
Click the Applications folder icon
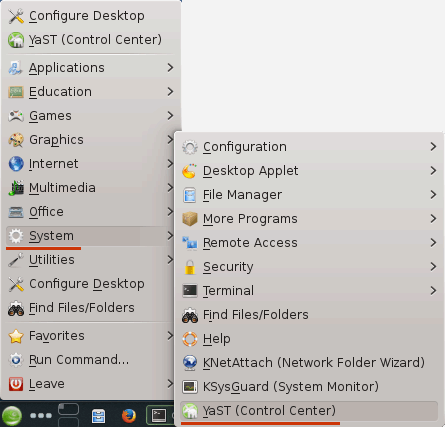16,68
